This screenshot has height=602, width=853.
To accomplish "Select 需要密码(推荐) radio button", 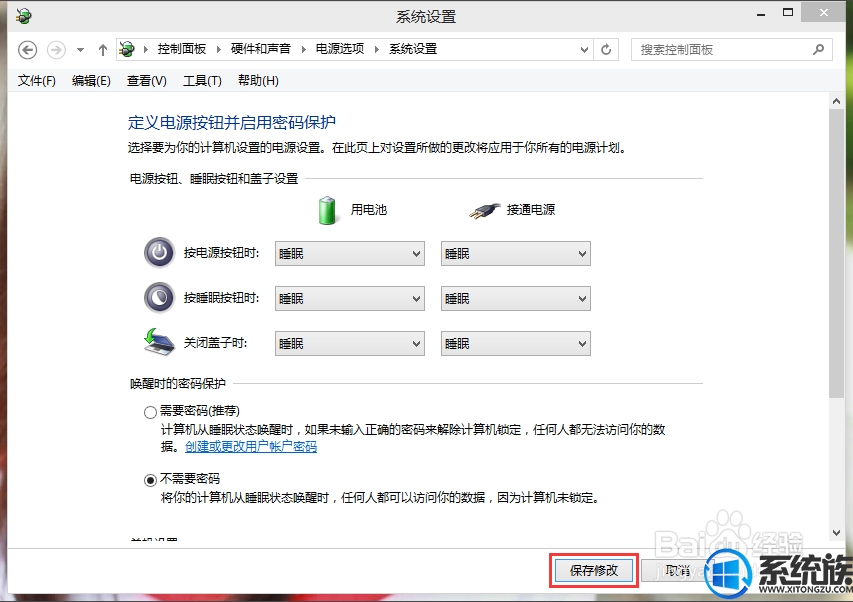I will 150,412.
